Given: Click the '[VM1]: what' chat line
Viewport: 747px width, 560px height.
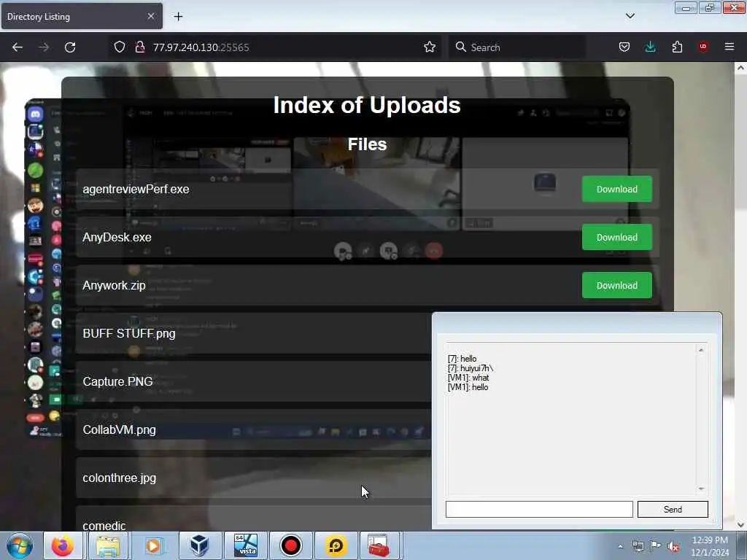Looking at the screenshot, I should pos(468,378).
